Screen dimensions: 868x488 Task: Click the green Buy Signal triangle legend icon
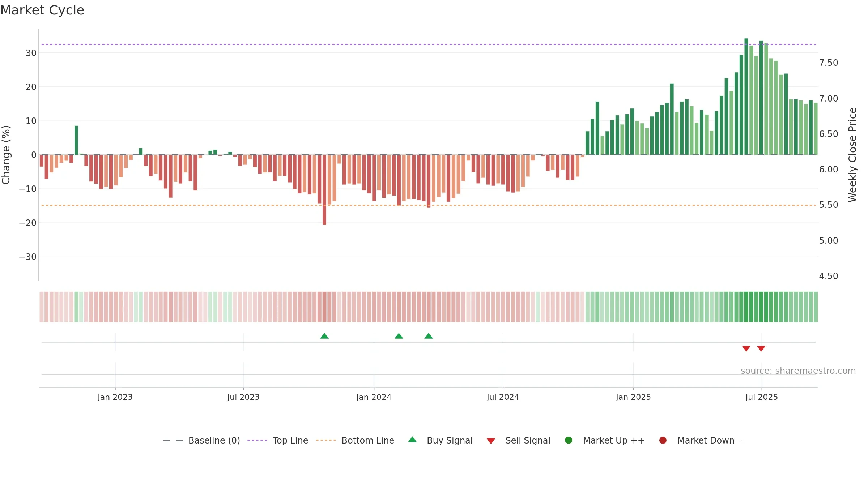(412, 440)
